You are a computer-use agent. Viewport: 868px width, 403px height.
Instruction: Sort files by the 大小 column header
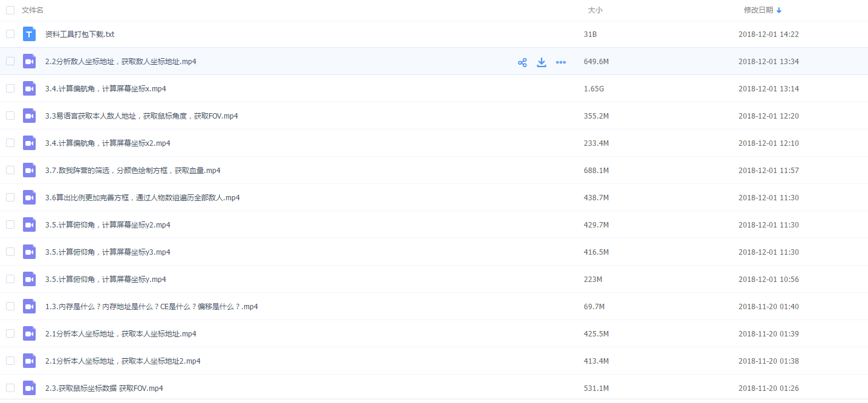click(595, 10)
